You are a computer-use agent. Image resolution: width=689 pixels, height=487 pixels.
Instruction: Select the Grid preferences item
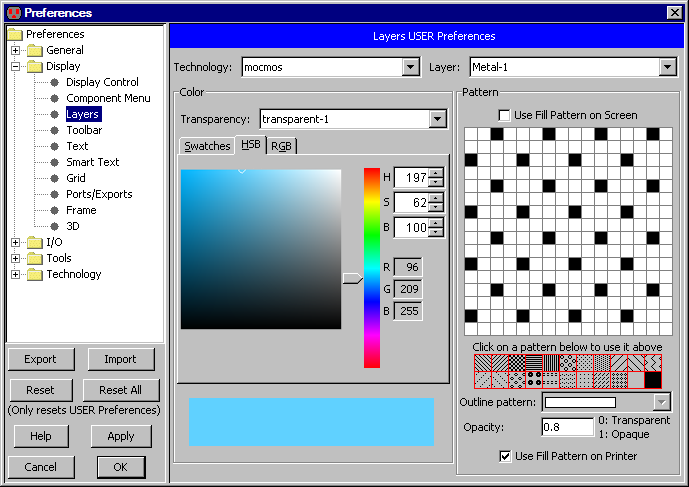pos(76,178)
